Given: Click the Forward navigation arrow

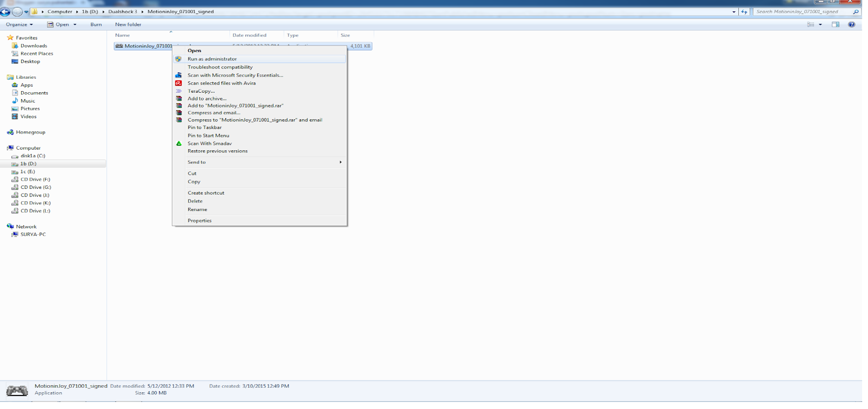Looking at the screenshot, I should (x=17, y=11).
